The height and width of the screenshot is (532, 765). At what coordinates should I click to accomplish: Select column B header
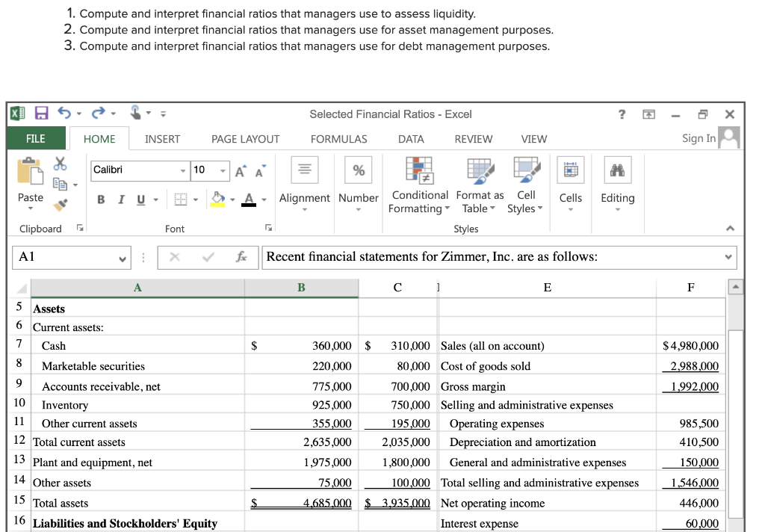click(302, 288)
